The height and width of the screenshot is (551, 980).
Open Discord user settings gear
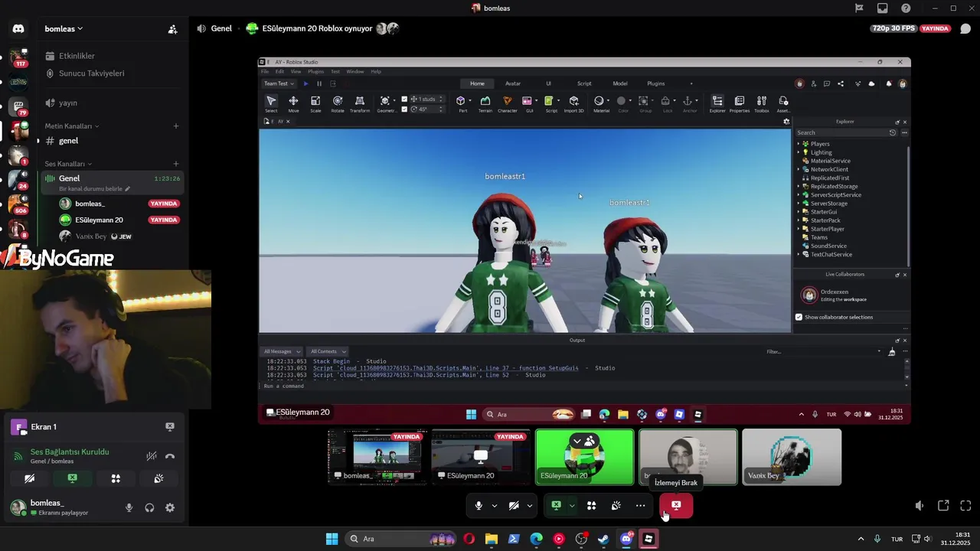coord(170,507)
